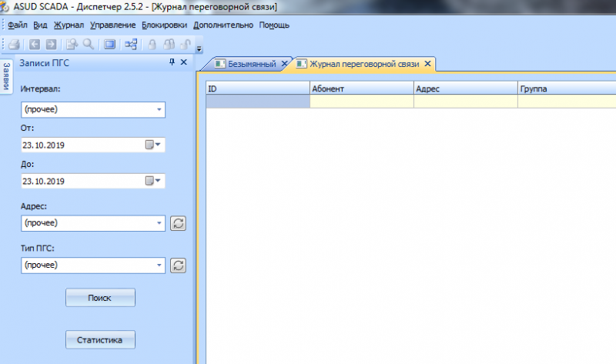Click the network tree structure toolbar icon
Image resolution: width=616 pixels, height=364 pixels.
tap(131, 45)
